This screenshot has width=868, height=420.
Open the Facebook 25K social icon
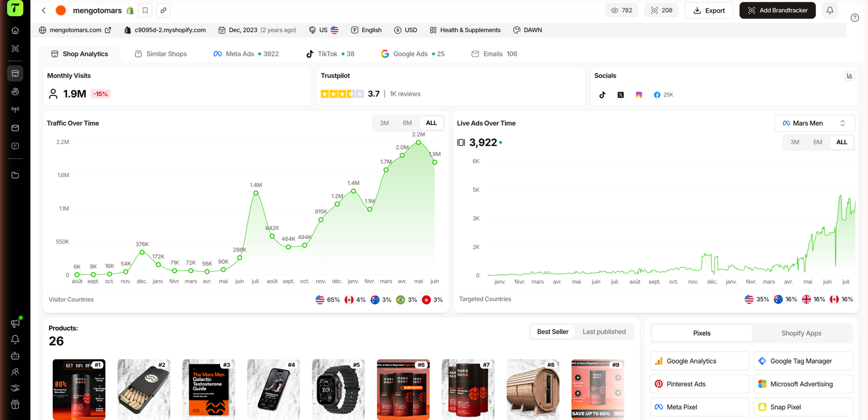[663, 95]
